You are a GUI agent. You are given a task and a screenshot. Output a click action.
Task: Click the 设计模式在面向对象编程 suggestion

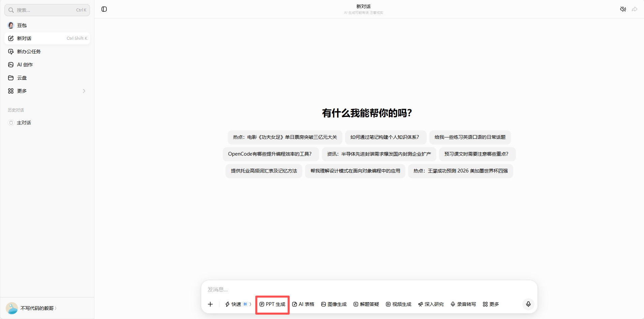[x=355, y=171]
